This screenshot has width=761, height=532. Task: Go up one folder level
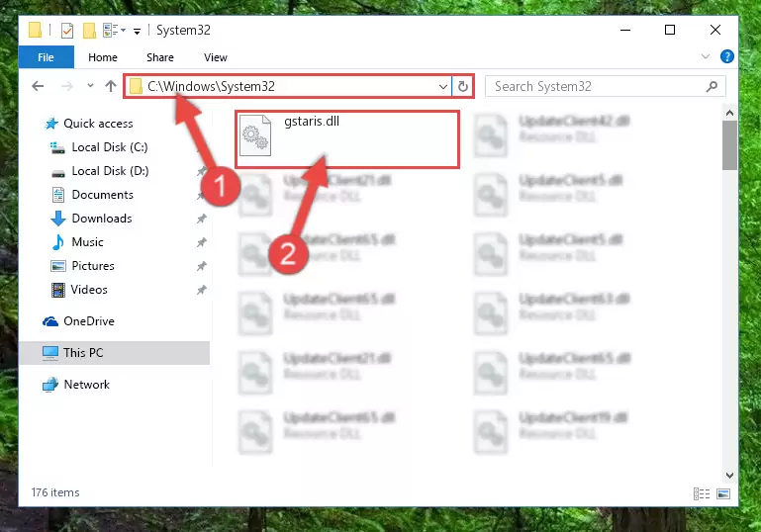tap(111, 86)
